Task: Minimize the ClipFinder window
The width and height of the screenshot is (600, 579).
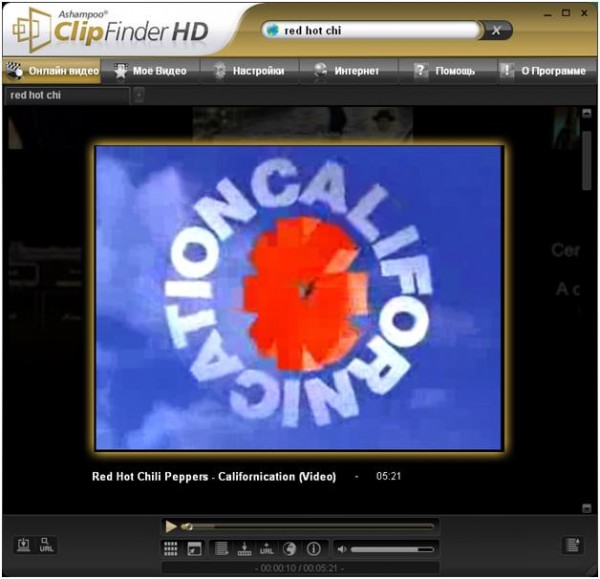Action: coord(548,14)
